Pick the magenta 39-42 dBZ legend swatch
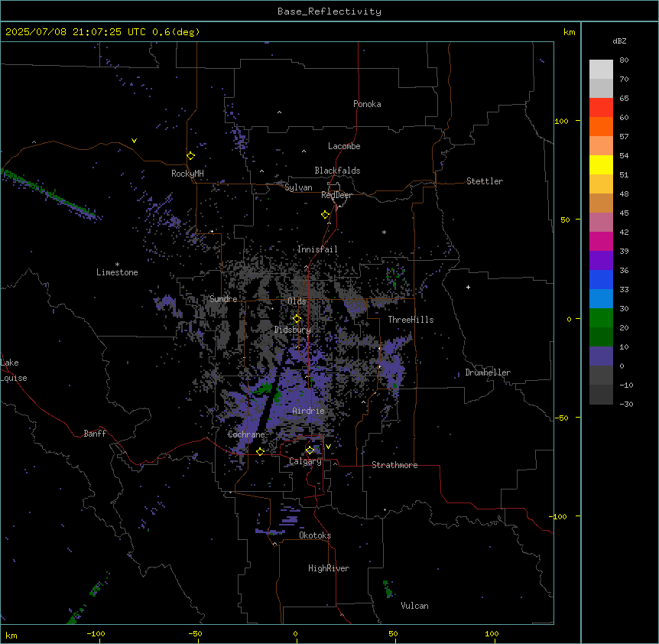Image resolution: width=659 pixels, height=644 pixels. pos(601,241)
